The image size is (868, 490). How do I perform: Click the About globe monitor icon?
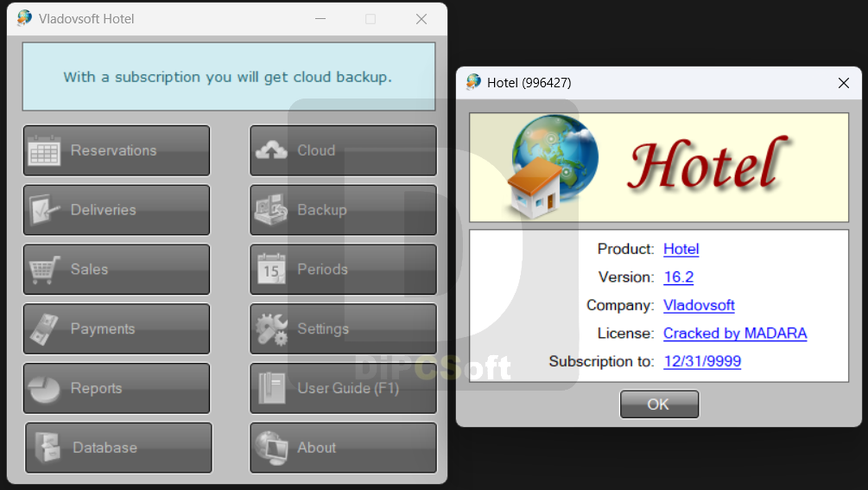point(271,448)
